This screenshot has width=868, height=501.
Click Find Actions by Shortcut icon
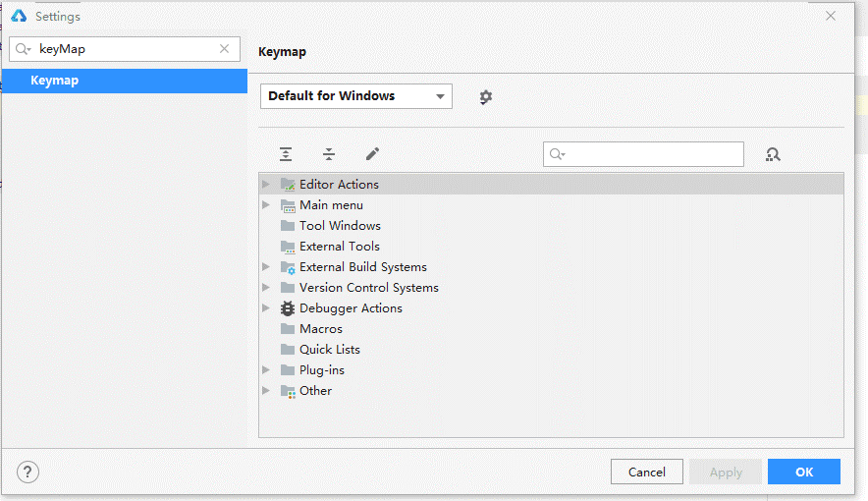(773, 154)
